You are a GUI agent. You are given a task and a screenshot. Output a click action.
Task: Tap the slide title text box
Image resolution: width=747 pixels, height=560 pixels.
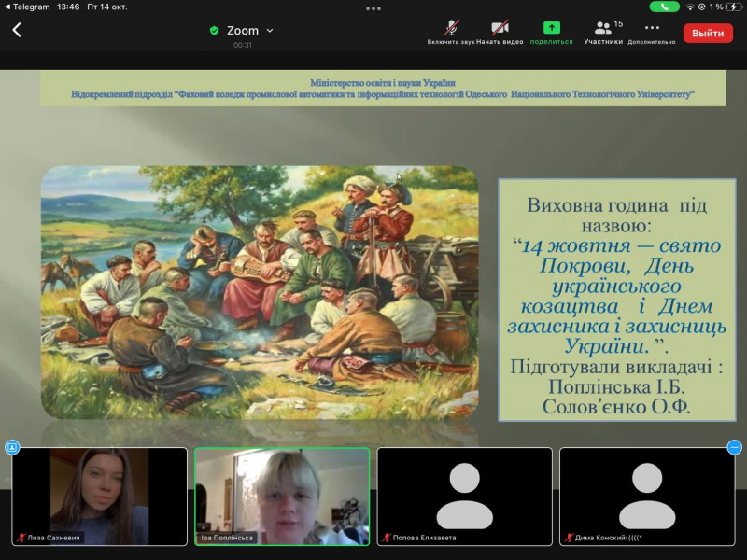pyautogui.click(x=617, y=300)
